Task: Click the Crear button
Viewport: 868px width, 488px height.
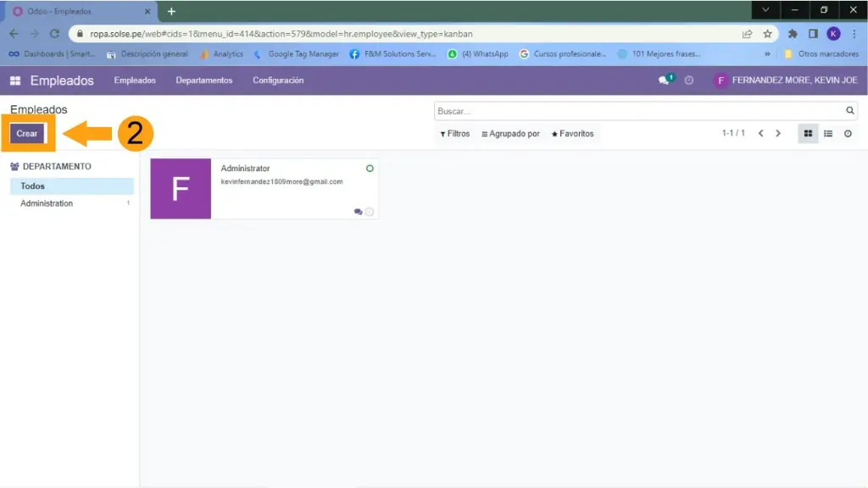Action: click(x=27, y=134)
